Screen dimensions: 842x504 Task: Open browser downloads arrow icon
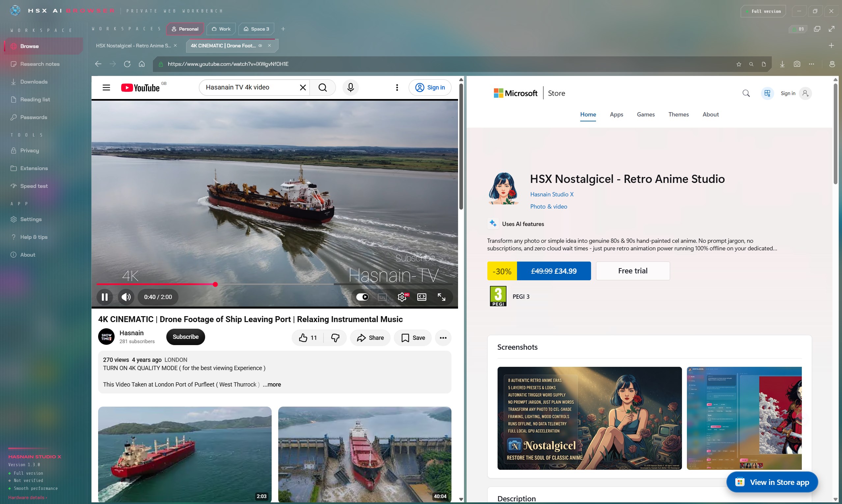point(782,64)
